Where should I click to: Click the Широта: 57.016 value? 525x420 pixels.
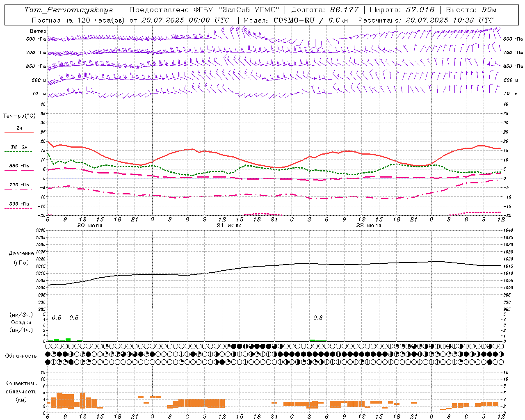coord(402,10)
